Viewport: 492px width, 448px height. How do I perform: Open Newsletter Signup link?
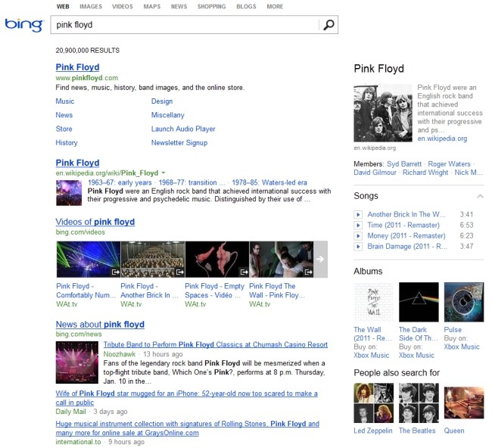click(179, 143)
